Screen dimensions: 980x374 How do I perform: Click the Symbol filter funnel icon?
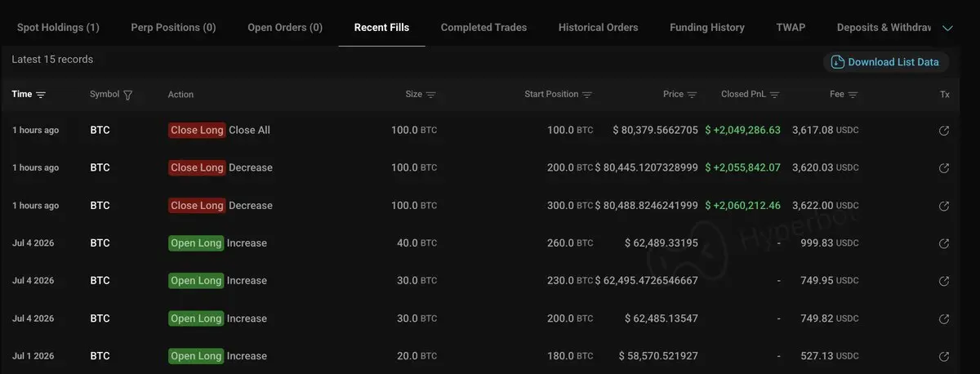point(127,95)
